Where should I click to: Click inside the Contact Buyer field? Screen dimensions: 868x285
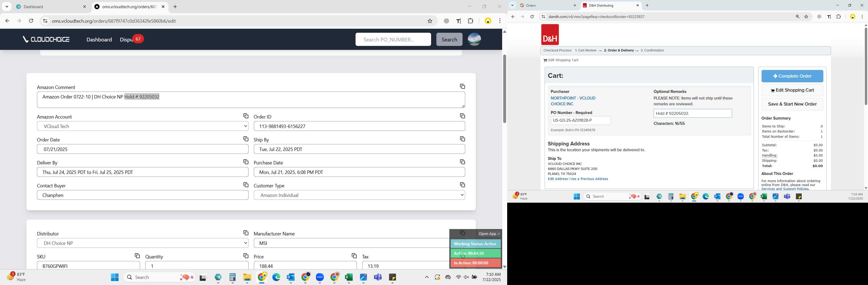coord(143,195)
